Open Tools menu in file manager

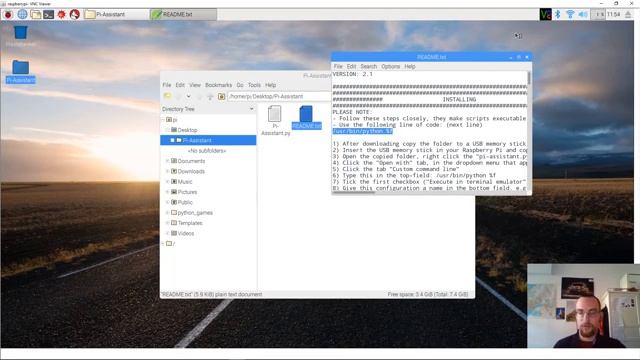click(254, 85)
